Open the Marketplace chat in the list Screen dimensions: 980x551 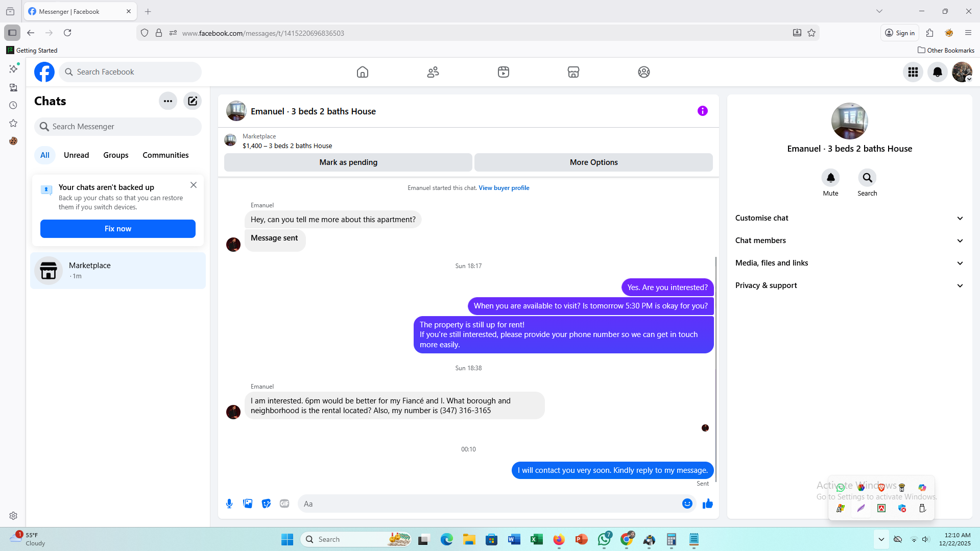click(118, 271)
